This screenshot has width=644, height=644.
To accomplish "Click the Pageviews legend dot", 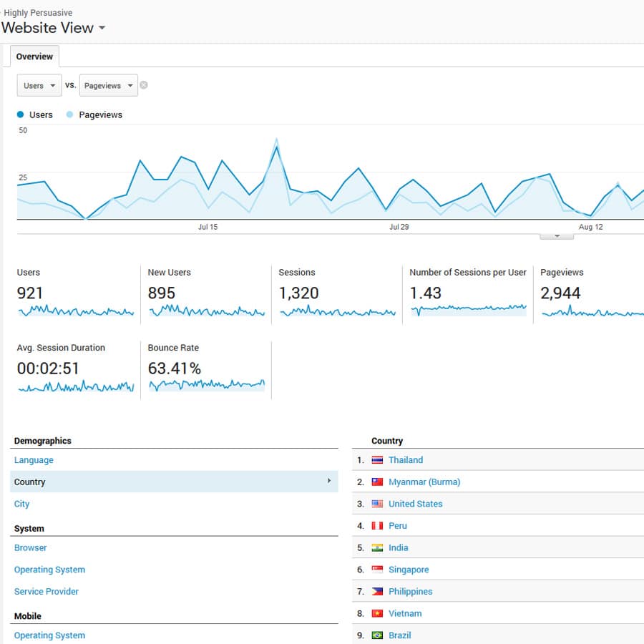I will (x=70, y=114).
